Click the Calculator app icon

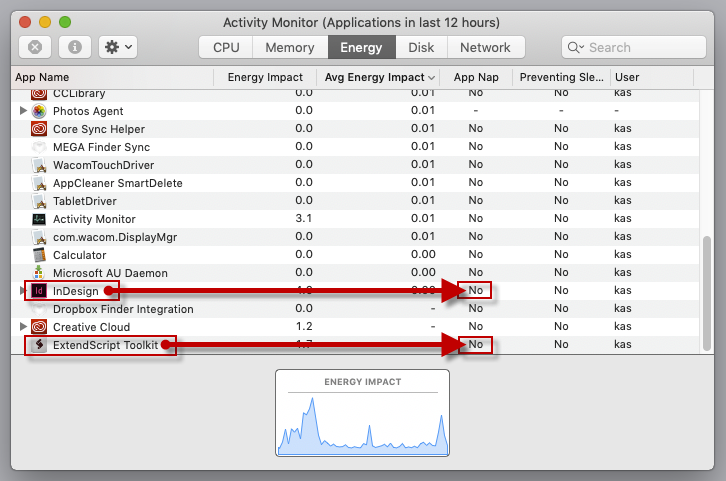[x=39, y=255]
